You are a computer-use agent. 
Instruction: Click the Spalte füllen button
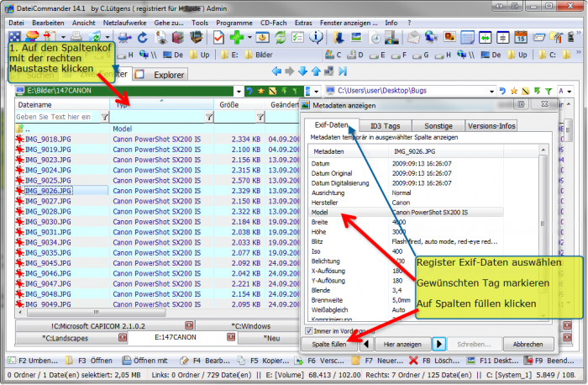click(x=328, y=344)
